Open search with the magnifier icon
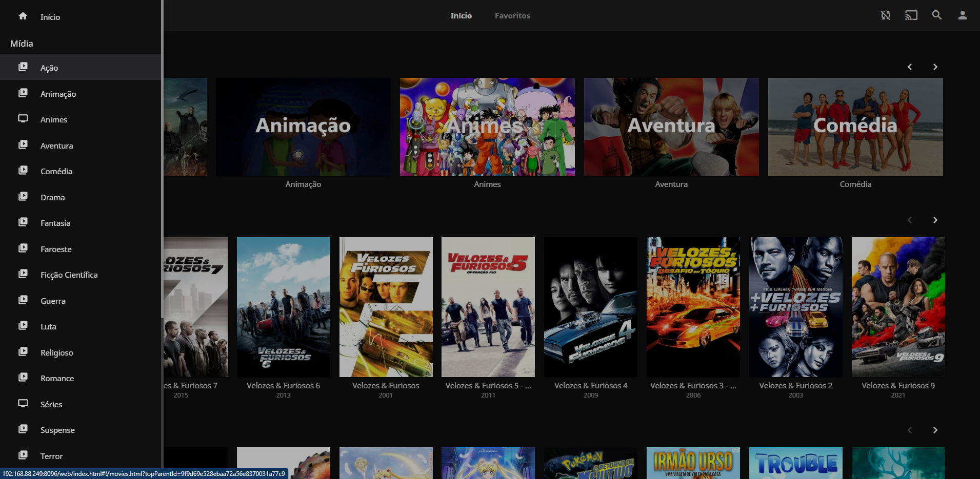980x479 pixels. click(937, 15)
